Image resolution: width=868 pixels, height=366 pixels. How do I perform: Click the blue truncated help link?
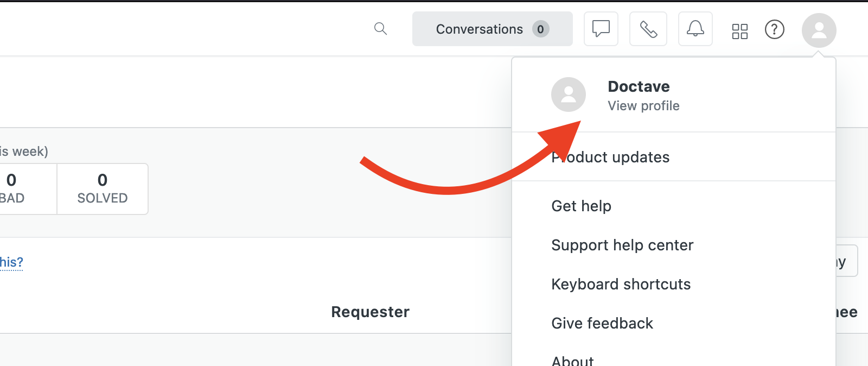(x=11, y=262)
